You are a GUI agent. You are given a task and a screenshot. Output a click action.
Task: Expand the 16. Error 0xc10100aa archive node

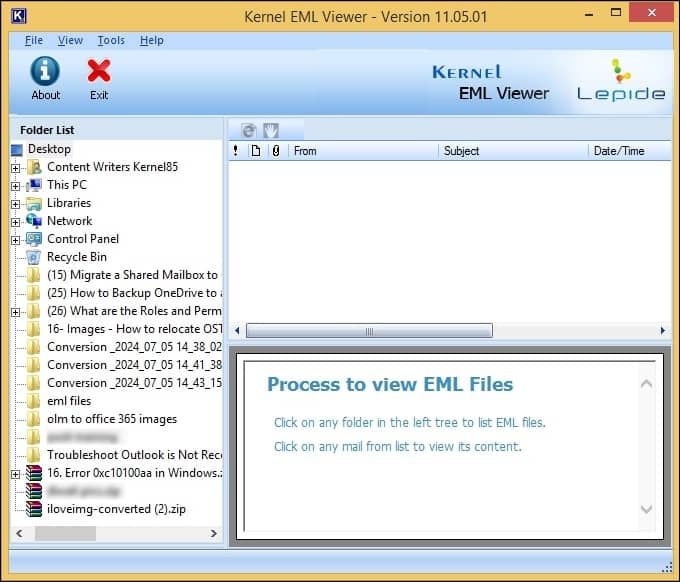click(16, 474)
